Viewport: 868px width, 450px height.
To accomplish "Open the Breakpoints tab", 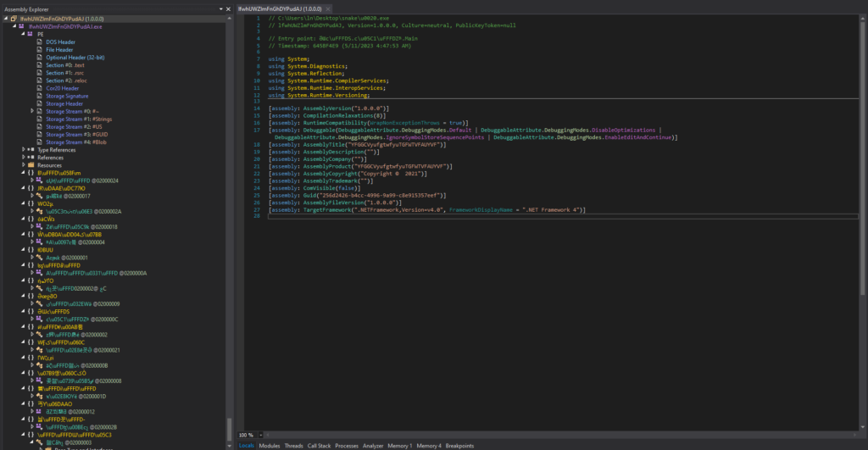I will [459, 445].
